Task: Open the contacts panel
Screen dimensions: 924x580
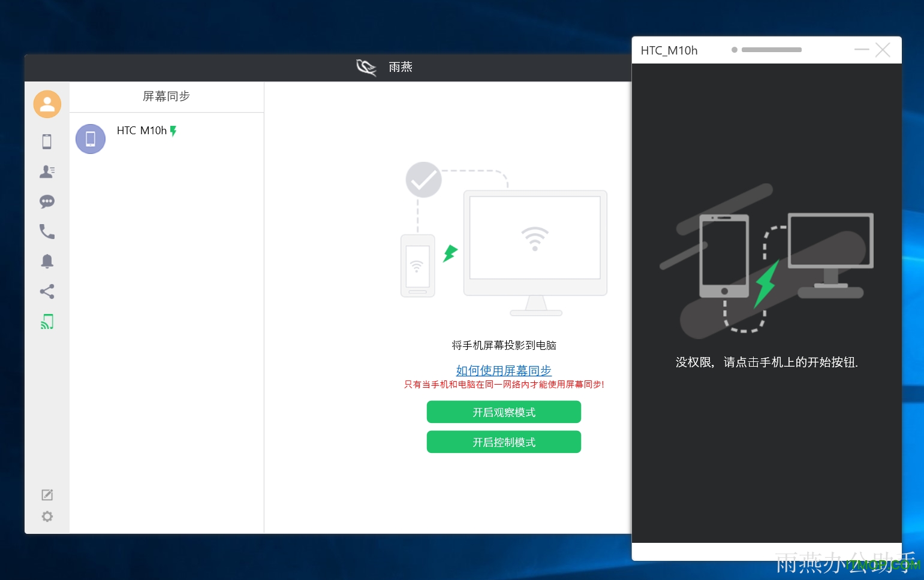Action: (x=47, y=171)
